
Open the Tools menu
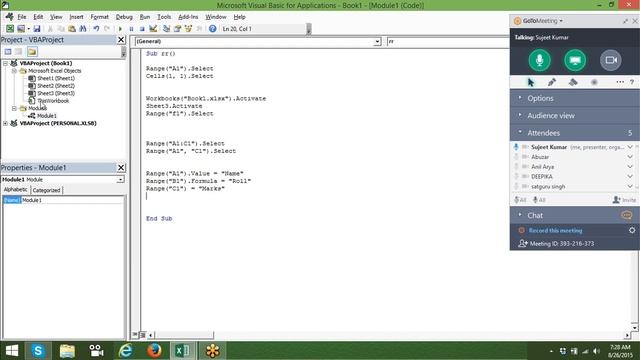pyautogui.click(x=164, y=17)
